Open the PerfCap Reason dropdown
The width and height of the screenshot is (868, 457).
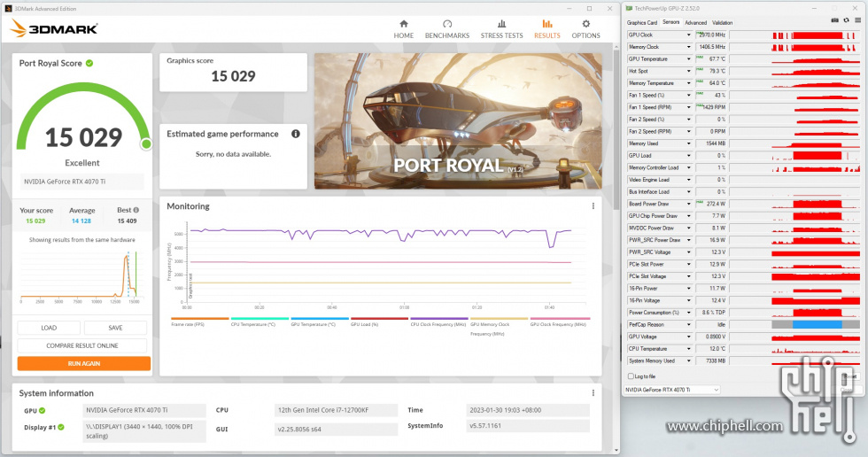[689, 325]
